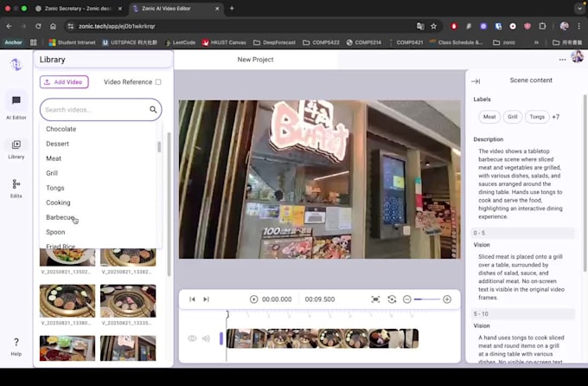This screenshot has height=386, width=588.
Task: Jump to previous clip button
Action: [192, 299]
